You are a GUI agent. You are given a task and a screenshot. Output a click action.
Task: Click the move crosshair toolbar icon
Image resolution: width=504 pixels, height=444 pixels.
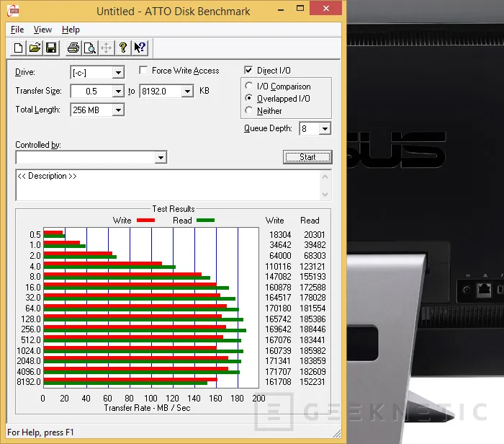[x=106, y=48]
